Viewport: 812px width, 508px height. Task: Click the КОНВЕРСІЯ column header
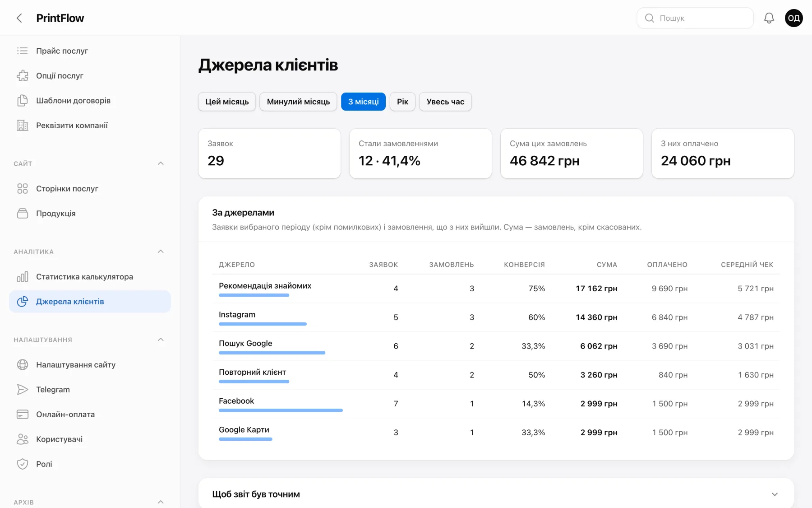pos(524,265)
